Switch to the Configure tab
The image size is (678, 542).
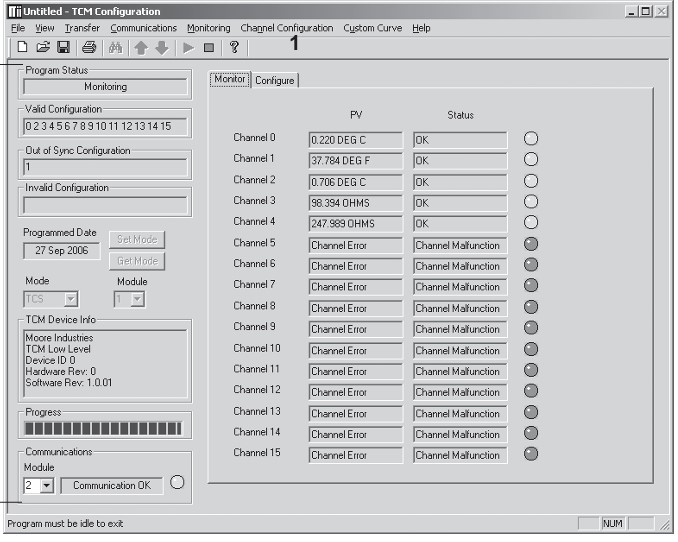[274, 80]
